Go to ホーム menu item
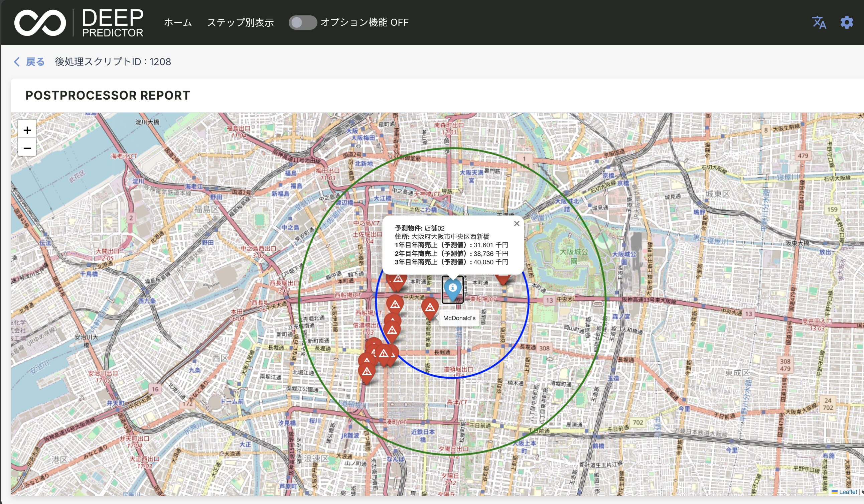The width and height of the screenshot is (864, 504). (x=178, y=23)
